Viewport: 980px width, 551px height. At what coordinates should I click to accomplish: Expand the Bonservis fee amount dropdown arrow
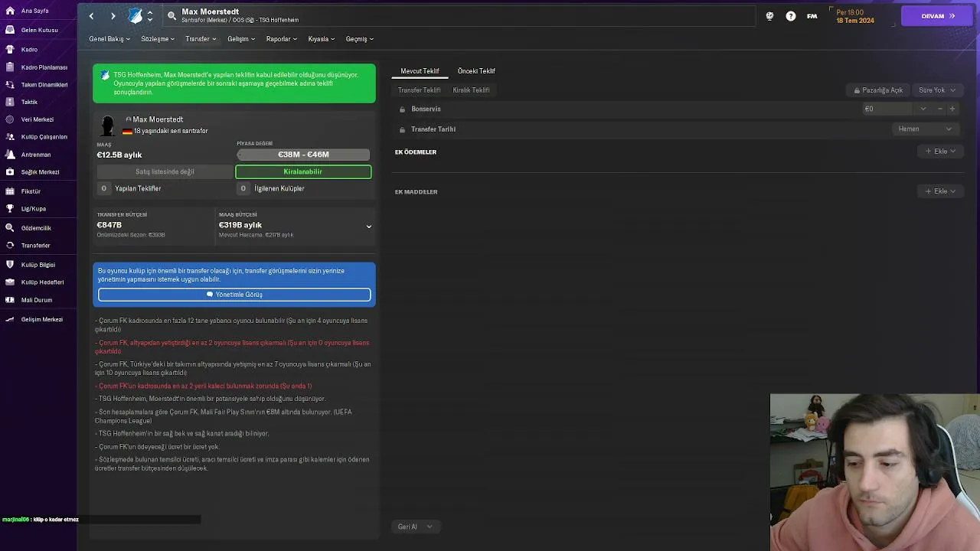pos(923,109)
